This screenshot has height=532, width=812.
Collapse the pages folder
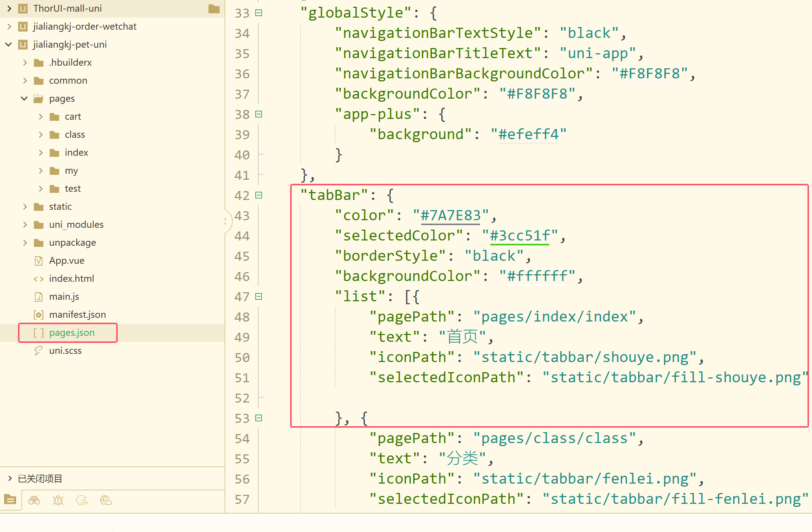(x=24, y=99)
